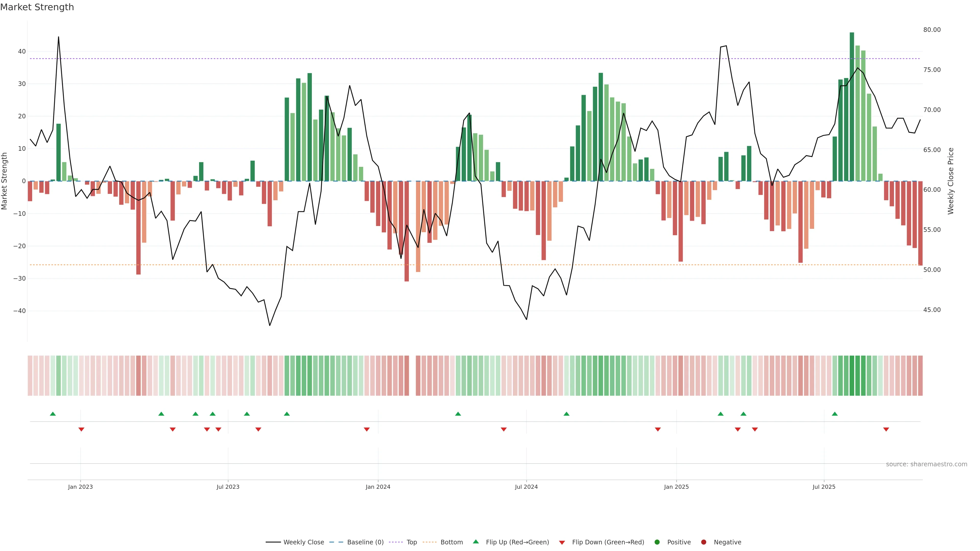The height and width of the screenshot is (551, 980).
Task: Click Flip Up green triangle legend icon
Action: tap(475, 542)
